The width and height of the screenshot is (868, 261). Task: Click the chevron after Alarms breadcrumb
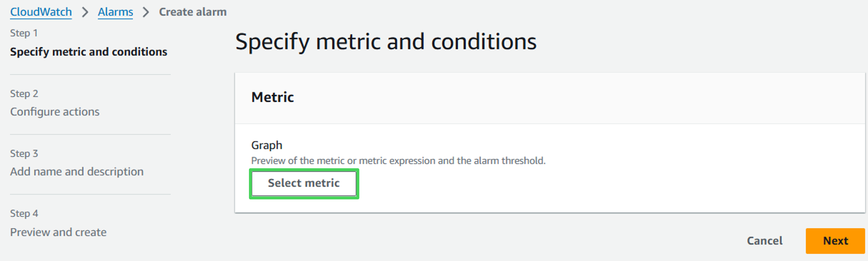[x=145, y=12]
